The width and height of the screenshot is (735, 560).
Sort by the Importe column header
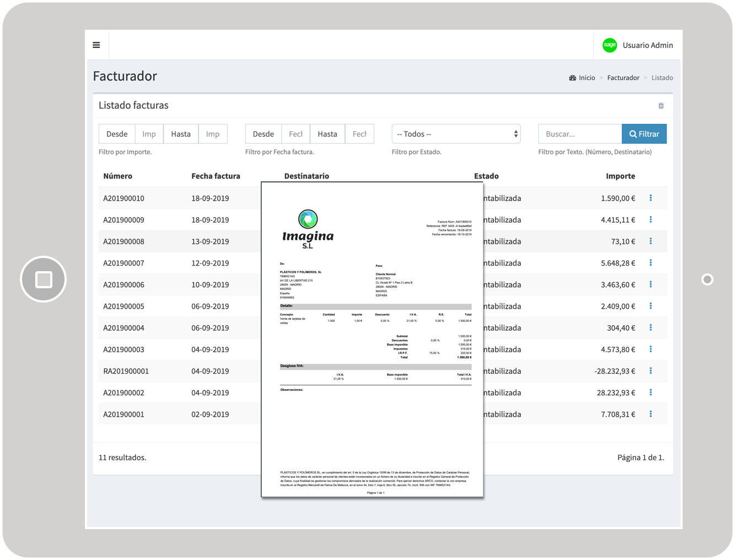pyautogui.click(x=620, y=176)
